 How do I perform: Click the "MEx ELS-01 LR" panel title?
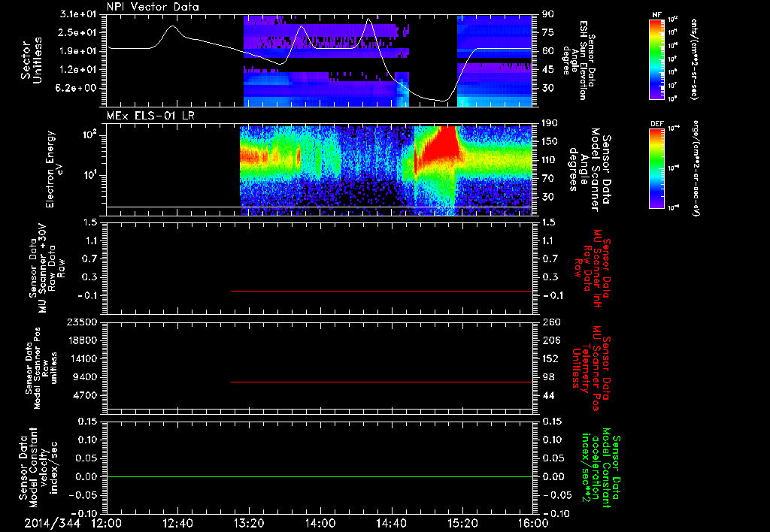[x=152, y=116]
